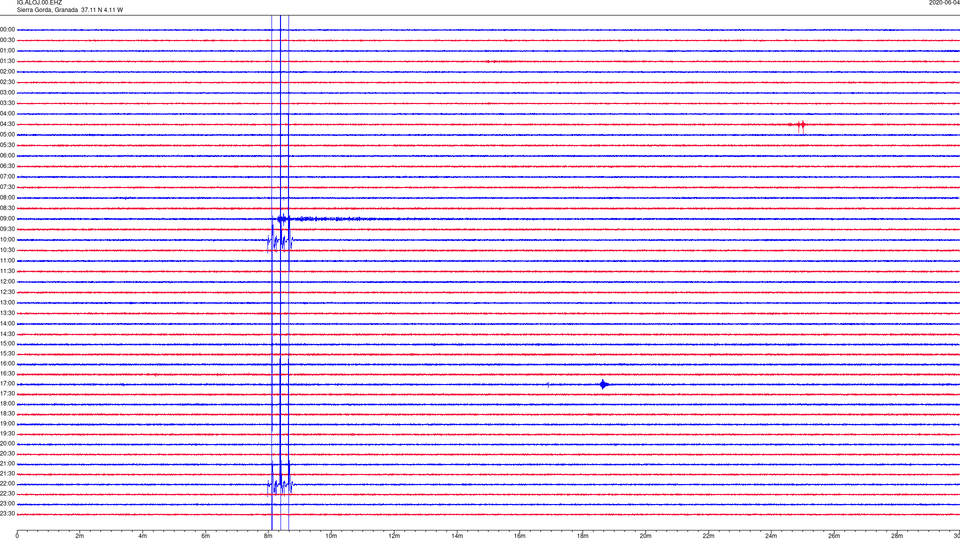Select the 17:00 trace time label
This screenshot has width=960, height=540.
tap(8, 384)
